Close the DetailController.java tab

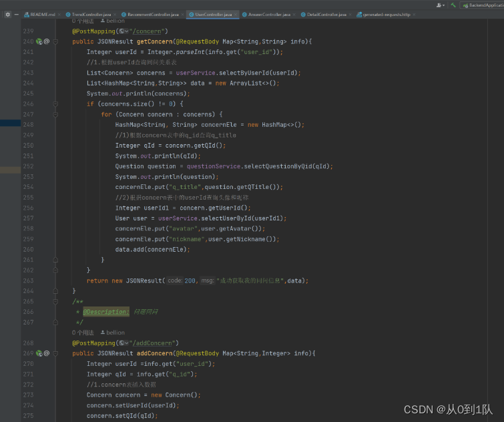pyautogui.click(x=350, y=15)
